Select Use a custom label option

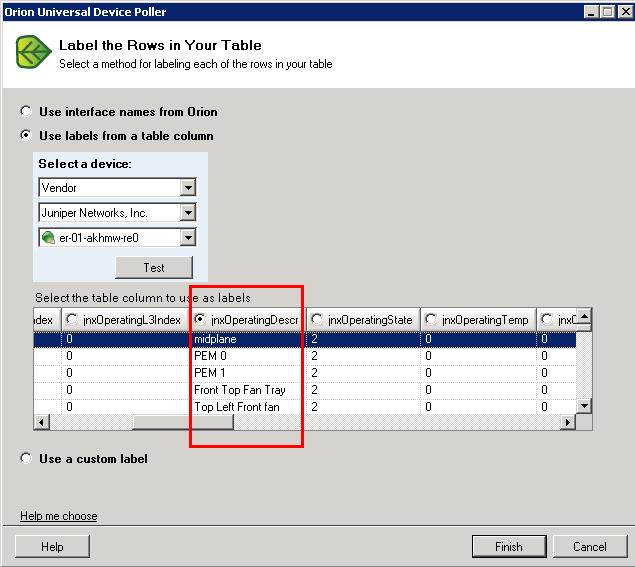26,458
